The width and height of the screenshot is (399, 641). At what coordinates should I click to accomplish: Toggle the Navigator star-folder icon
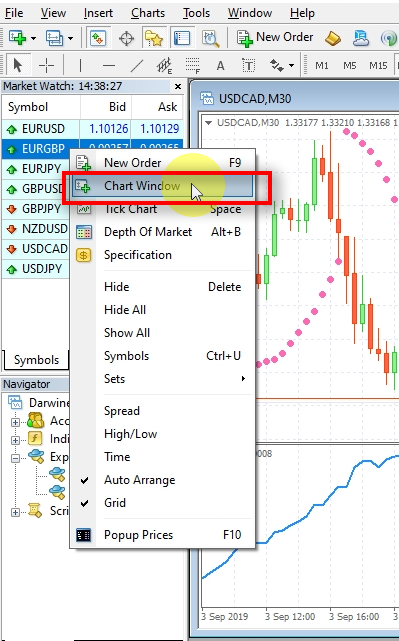[x=154, y=38]
